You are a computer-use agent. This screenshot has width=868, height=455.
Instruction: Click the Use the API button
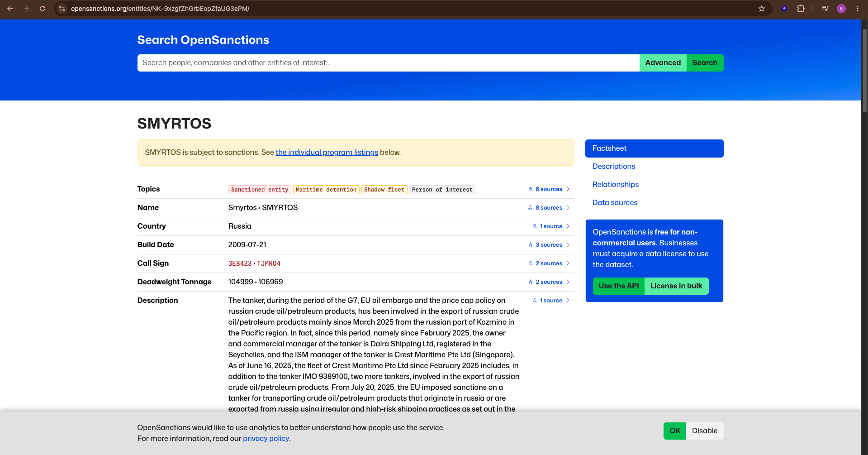tap(619, 286)
